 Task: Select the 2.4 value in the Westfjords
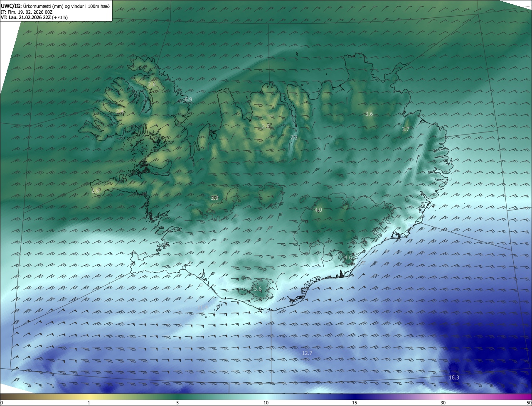point(120,112)
